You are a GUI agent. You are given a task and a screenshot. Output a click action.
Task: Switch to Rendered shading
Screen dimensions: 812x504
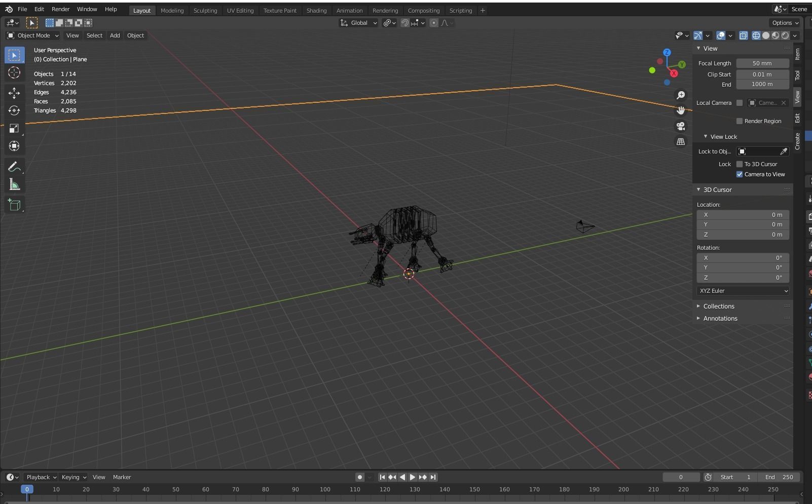(785, 35)
